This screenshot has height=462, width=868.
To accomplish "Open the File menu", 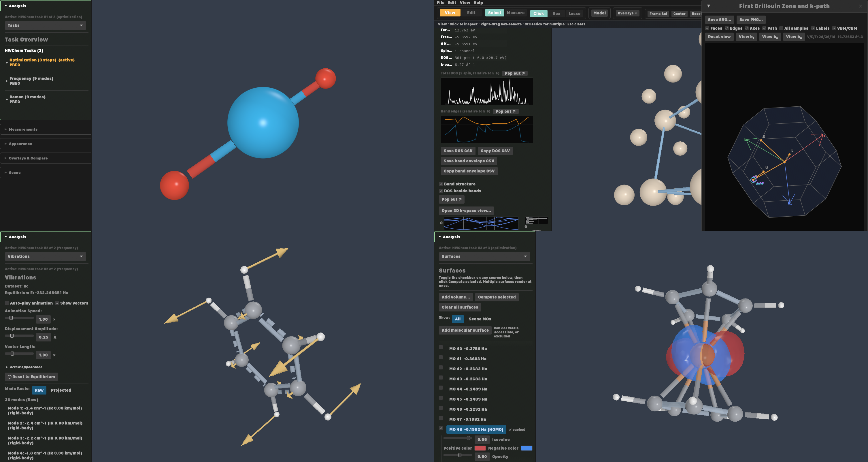I will pos(440,3).
